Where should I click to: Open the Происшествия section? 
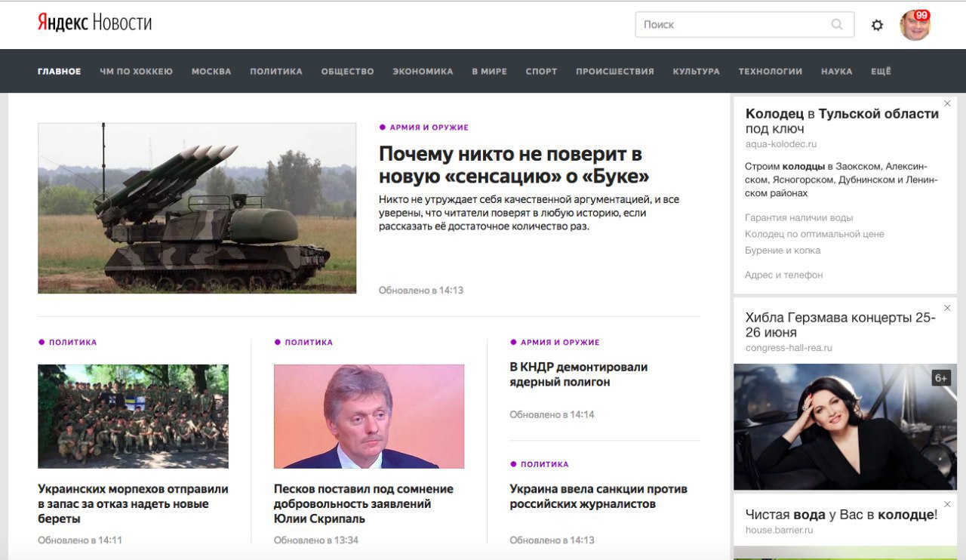[x=615, y=72]
